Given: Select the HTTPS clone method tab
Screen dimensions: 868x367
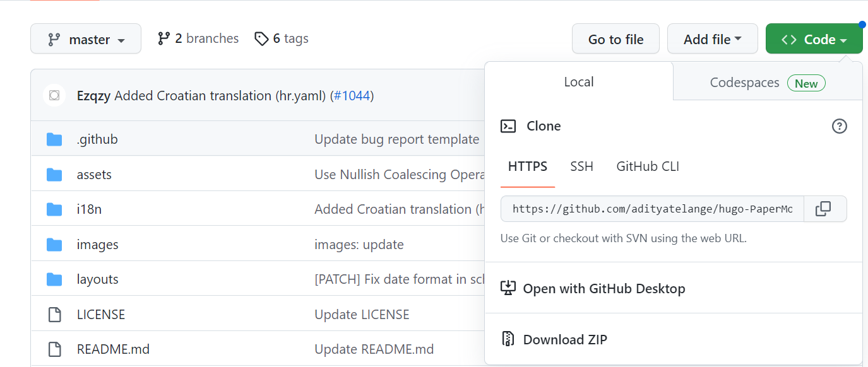Looking at the screenshot, I should [528, 167].
